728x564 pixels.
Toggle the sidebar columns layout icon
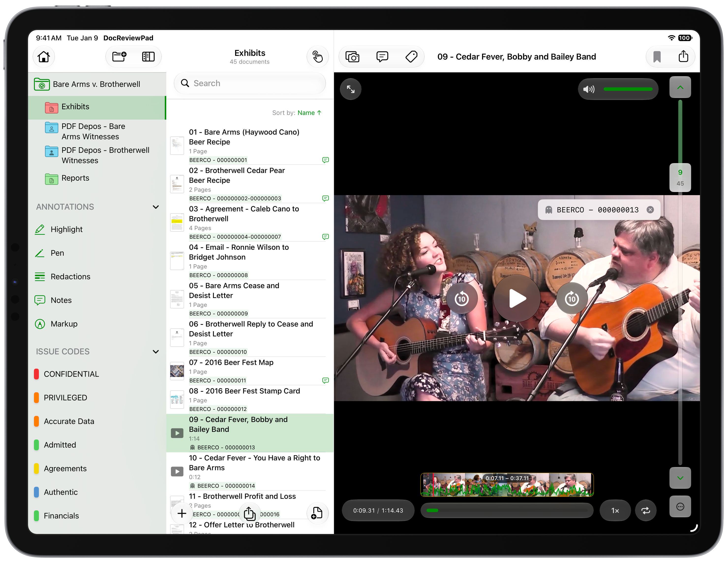tap(148, 57)
